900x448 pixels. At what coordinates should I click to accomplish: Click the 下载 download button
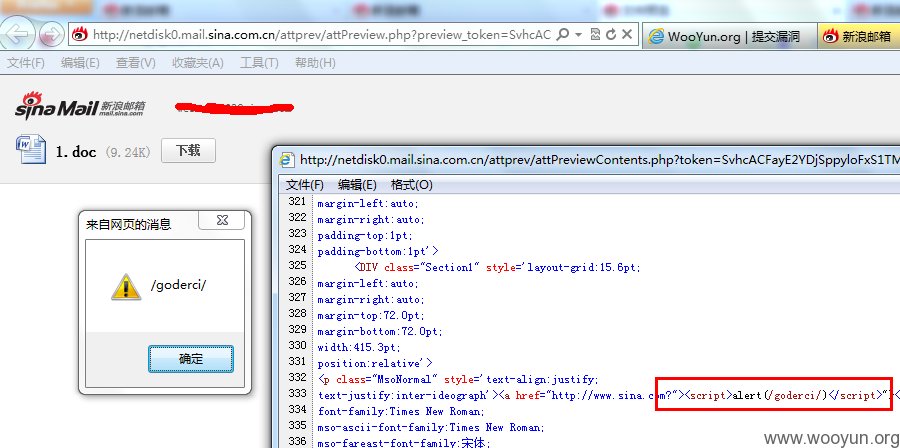pos(188,150)
